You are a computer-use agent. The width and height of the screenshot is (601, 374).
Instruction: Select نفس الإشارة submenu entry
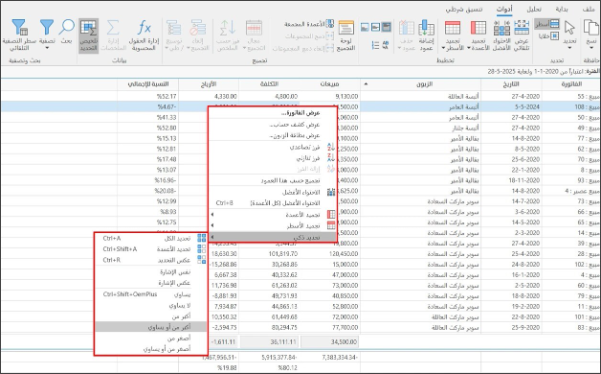pos(151,272)
